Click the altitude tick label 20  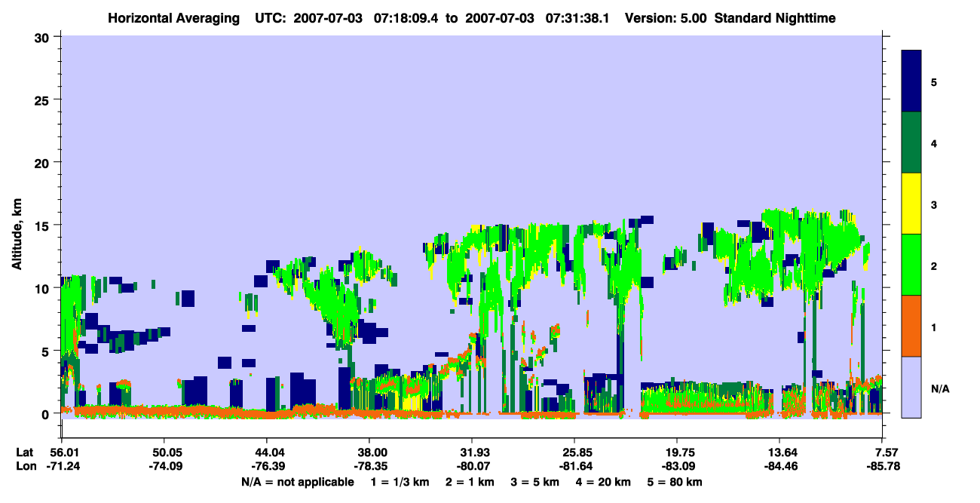(x=44, y=162)
